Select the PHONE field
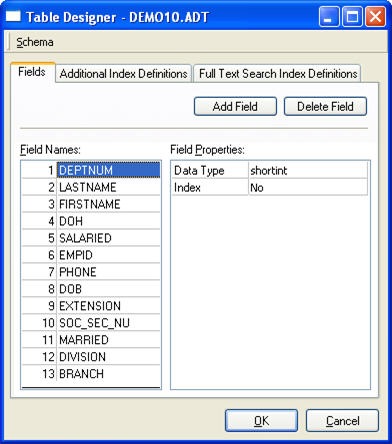The height and width of the screenshot is (444, 392). coord(109,272)
